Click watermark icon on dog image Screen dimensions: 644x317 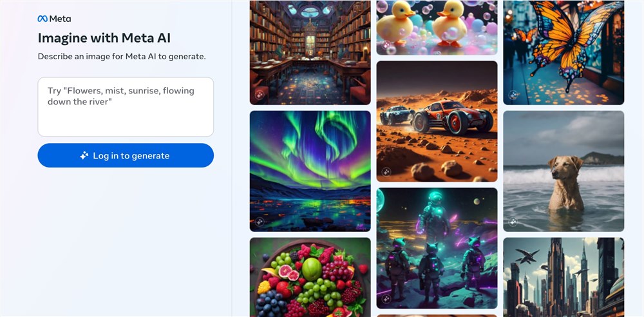click(x=513, y=222)
